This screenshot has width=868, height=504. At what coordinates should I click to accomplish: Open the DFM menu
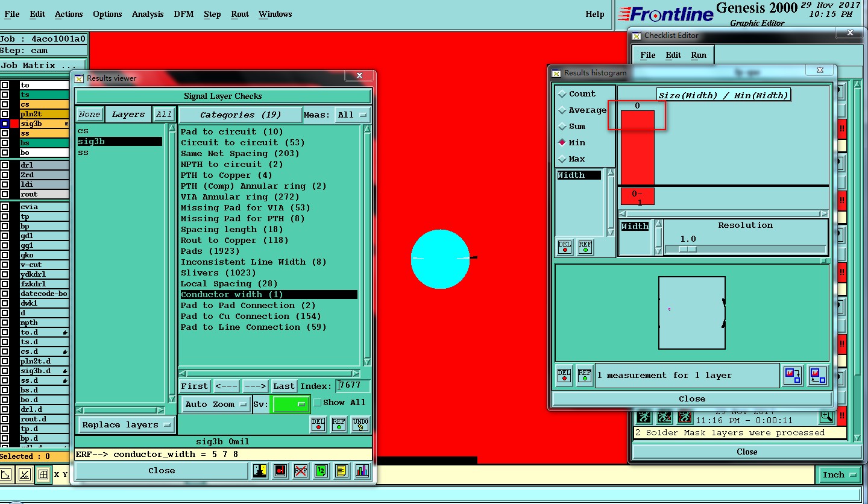coord(184,14)
